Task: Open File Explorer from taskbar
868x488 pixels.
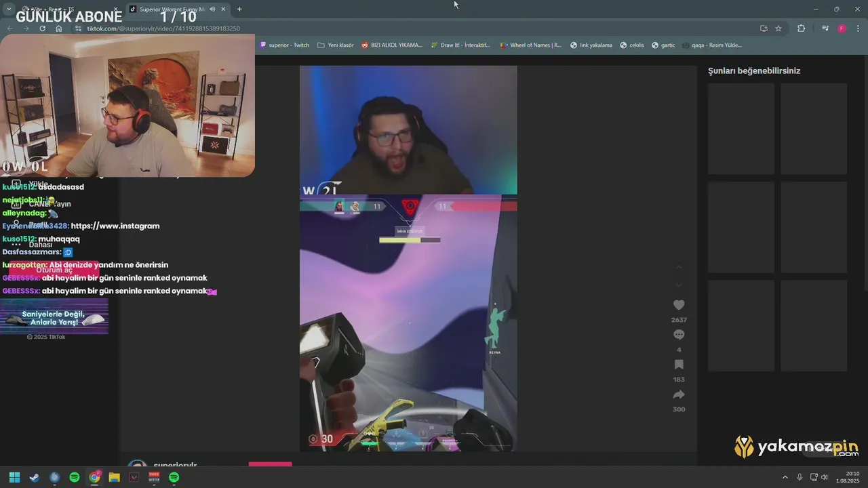Action: coord(114,477)
